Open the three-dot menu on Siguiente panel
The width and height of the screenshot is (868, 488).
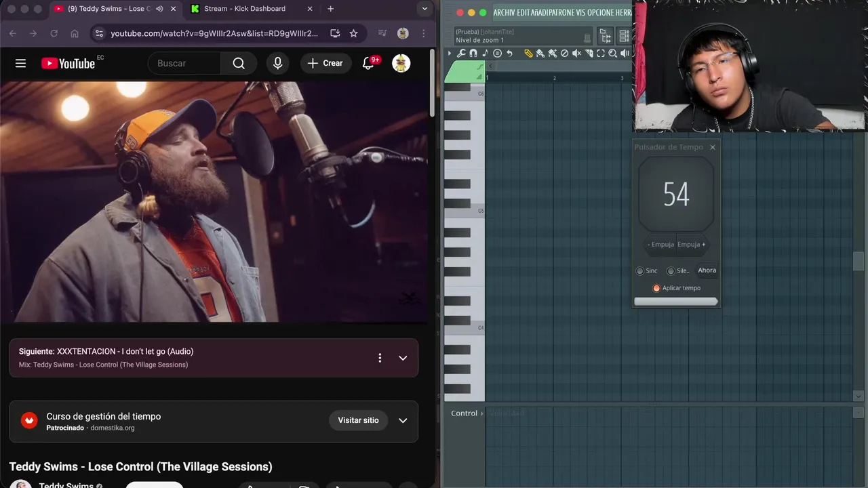pyautogui.click(x=380, y=358)
